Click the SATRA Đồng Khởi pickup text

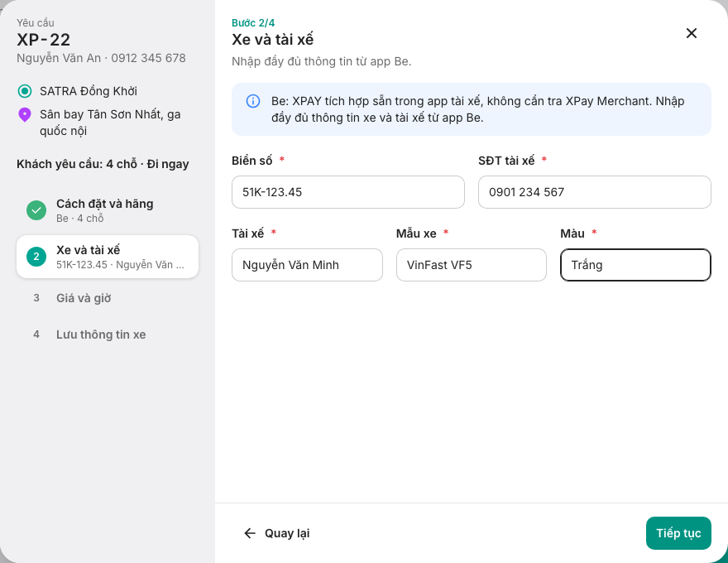click(89, 91)
